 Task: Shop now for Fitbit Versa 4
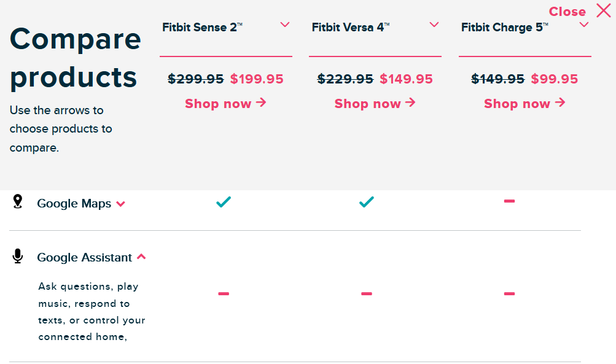coord(375,103)
